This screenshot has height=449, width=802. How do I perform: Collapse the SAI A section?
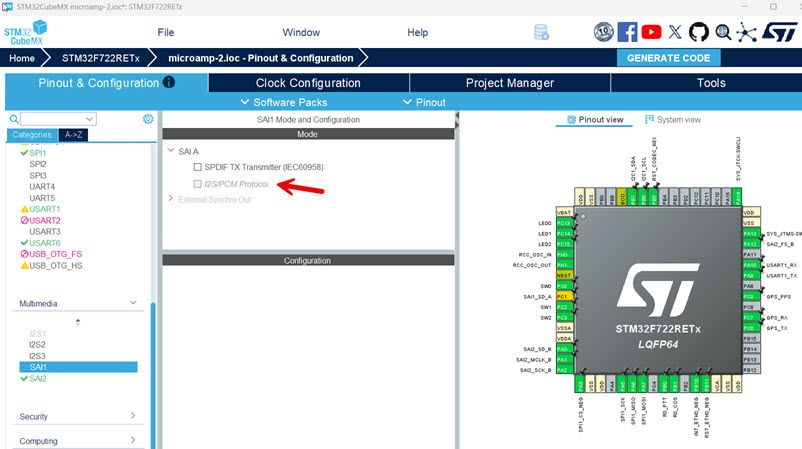tap(171, 151)
